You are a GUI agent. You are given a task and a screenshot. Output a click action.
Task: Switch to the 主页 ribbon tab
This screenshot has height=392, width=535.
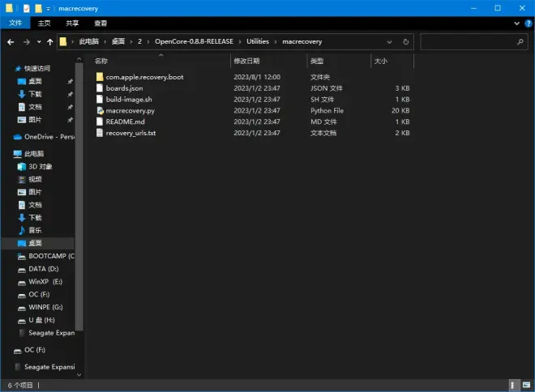pyautogui.click(x=44, y=23)
